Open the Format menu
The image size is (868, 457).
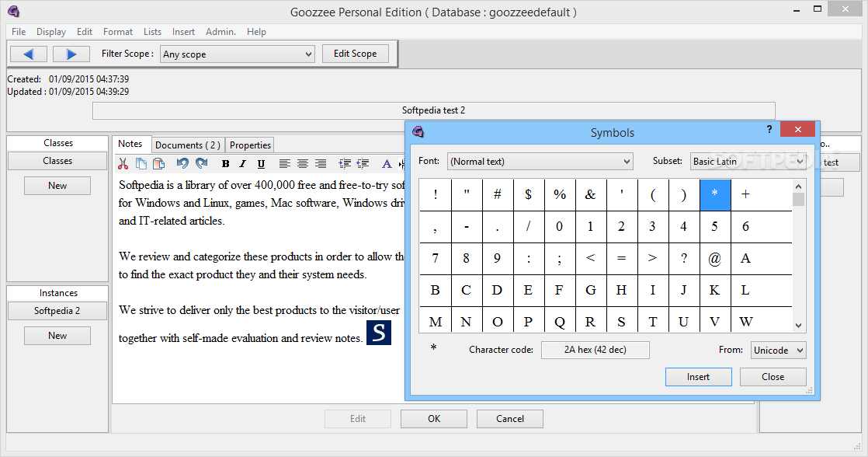coord(118,32)
